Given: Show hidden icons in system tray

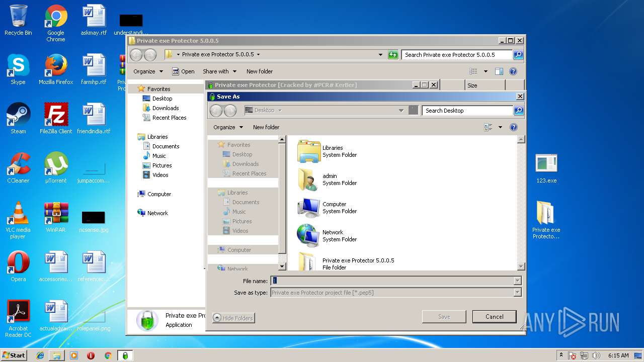Looking at the screenshot, I should [560, 355].
